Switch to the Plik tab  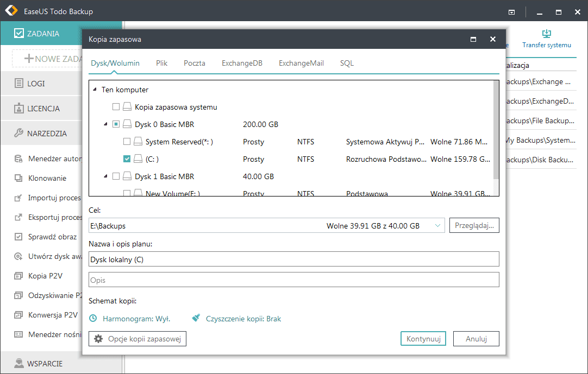pyautogui.click(x=161, y=63)
